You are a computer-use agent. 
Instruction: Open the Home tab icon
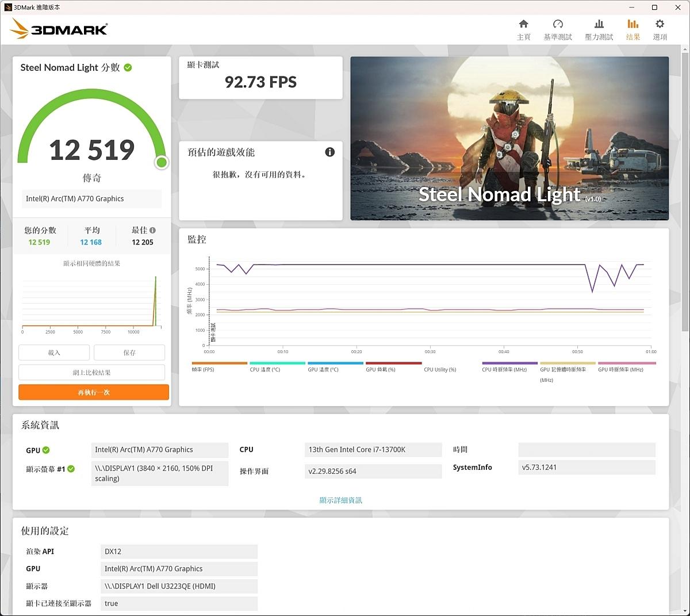click(x=523, y=24)
